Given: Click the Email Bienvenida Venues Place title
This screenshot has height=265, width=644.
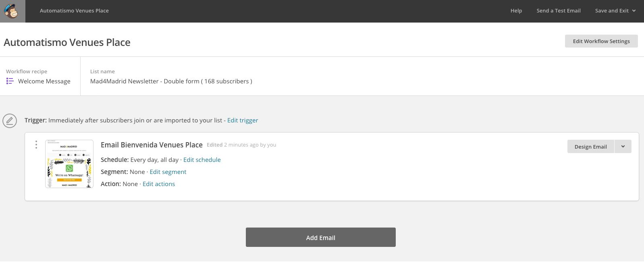Looking at the screenshot, I should 152,145.
